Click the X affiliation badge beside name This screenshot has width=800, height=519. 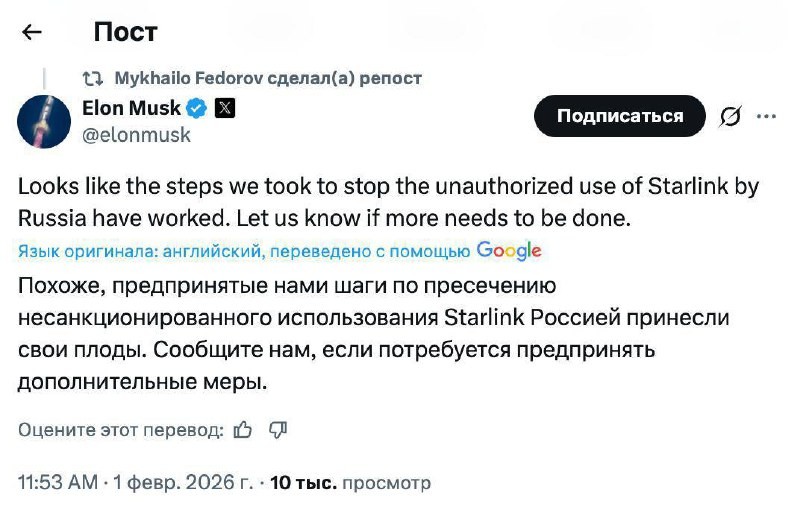click(225, 109)
